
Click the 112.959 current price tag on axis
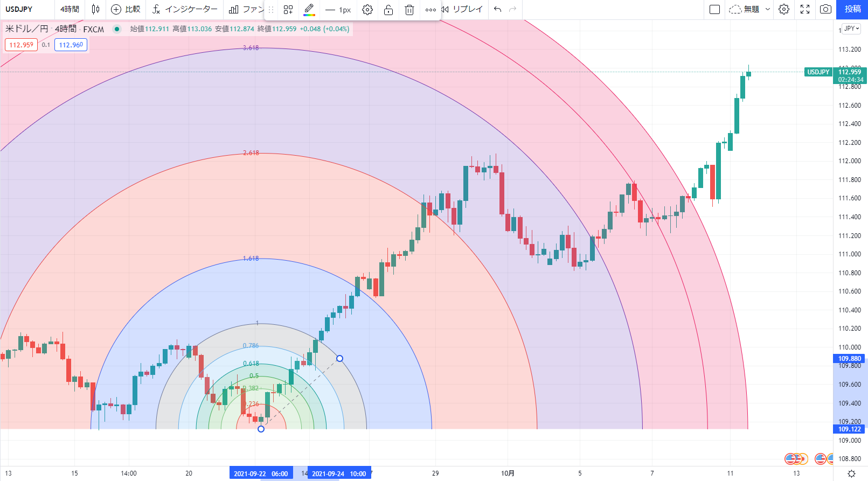coord(850,75)
